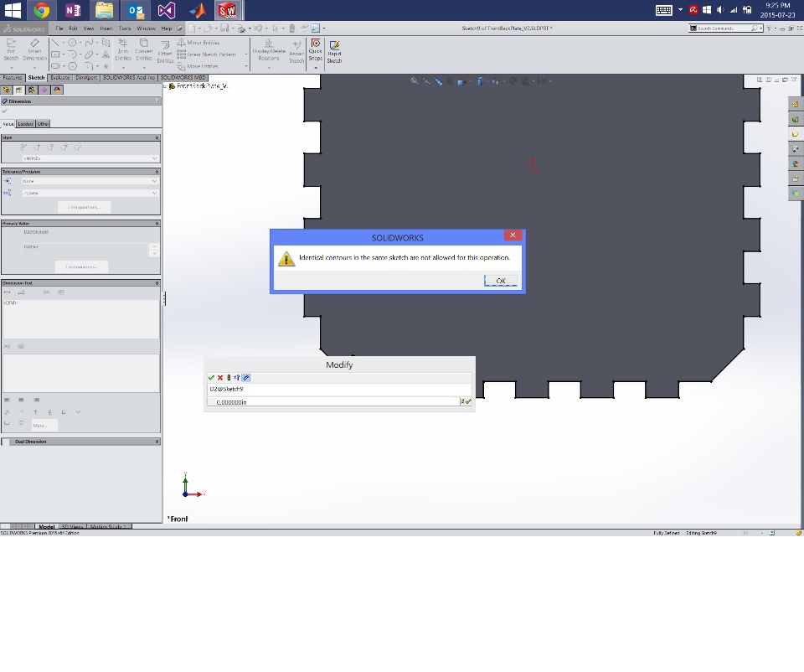Click the Rebuild traffic-light icon in Modify
This screenshot has height=672, width=804.
(229, 378)
